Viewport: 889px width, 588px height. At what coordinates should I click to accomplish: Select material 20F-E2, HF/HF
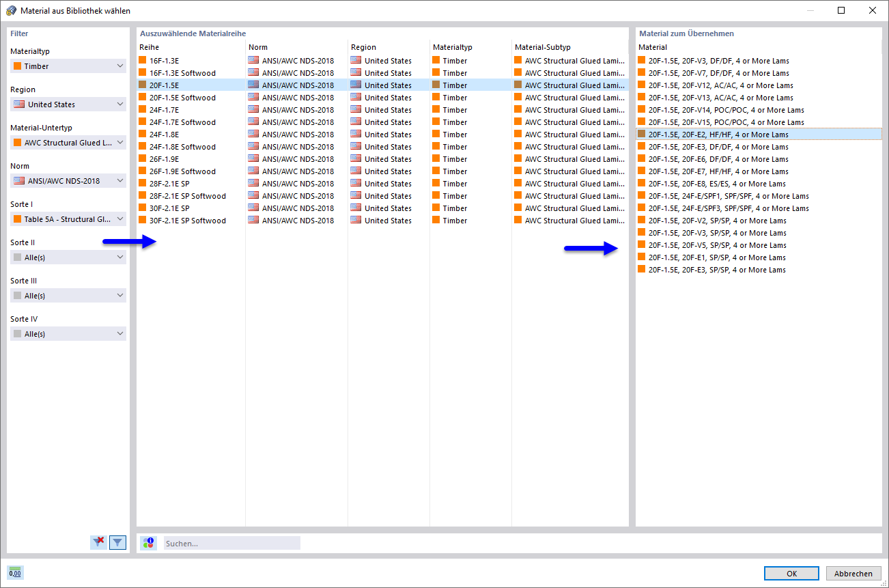point(759,135)
